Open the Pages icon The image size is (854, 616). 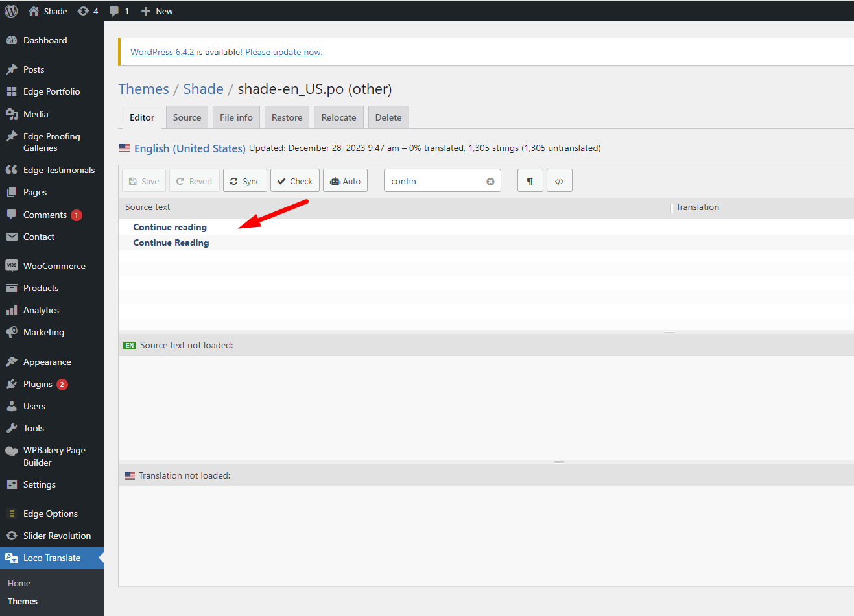(12, 192)
